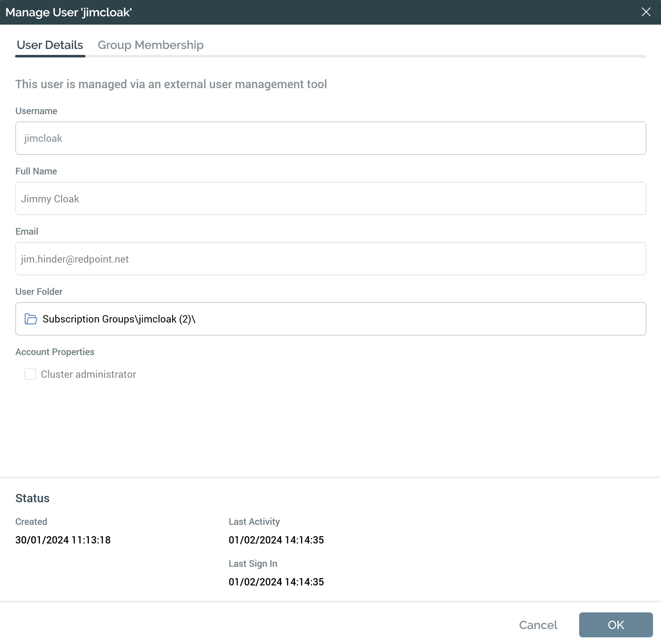Click the Status section heading
The height and width of the screenshot is (644, 661).
point(33,498)
